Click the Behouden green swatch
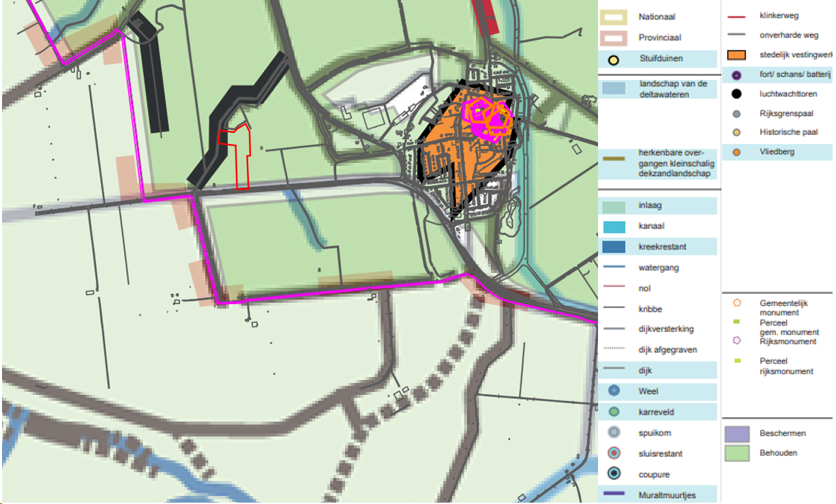 point(736,454)
